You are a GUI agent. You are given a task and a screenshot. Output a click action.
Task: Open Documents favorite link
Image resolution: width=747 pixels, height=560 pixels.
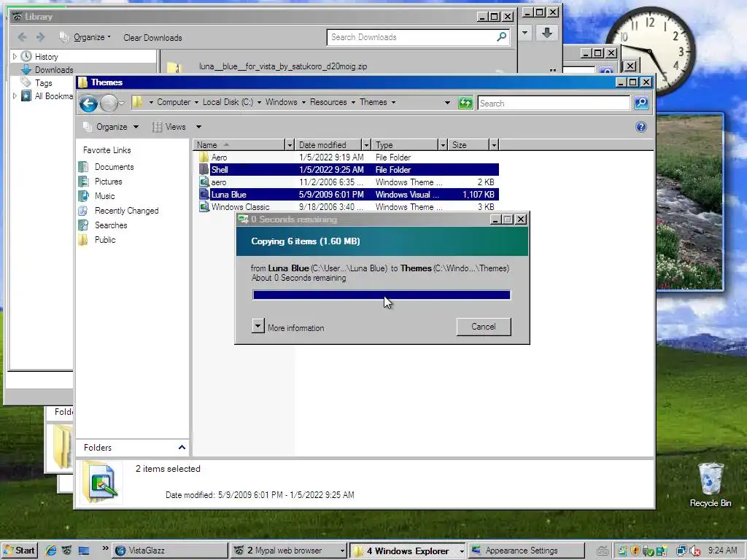(114, 167)
